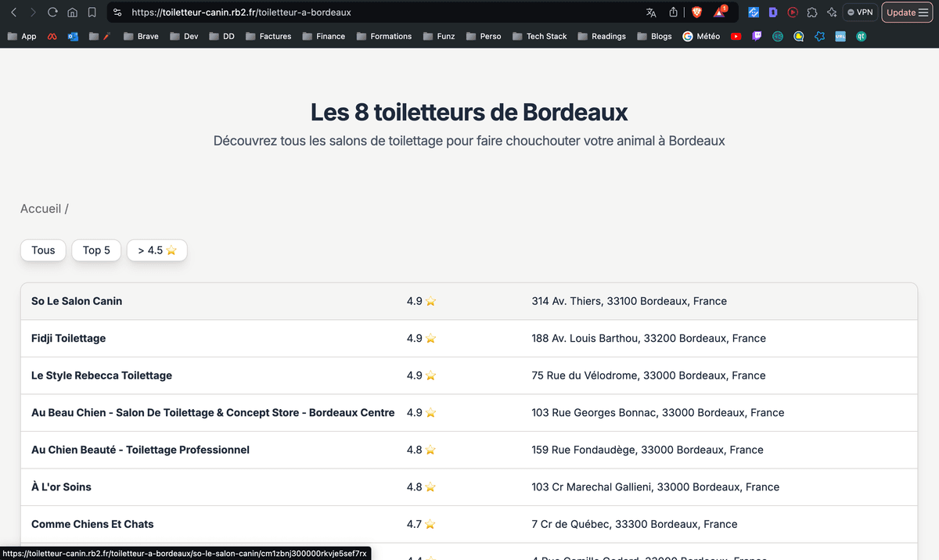Open the Météo bookmark
Viewport: 939px width, 560px height.
click(701, 36)
